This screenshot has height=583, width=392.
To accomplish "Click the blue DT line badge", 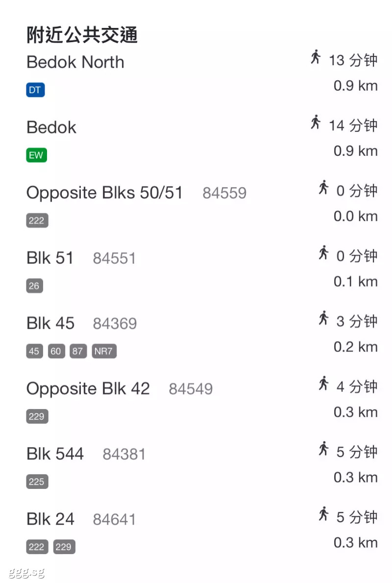I will pyautogui.click(x=35, y=90).
